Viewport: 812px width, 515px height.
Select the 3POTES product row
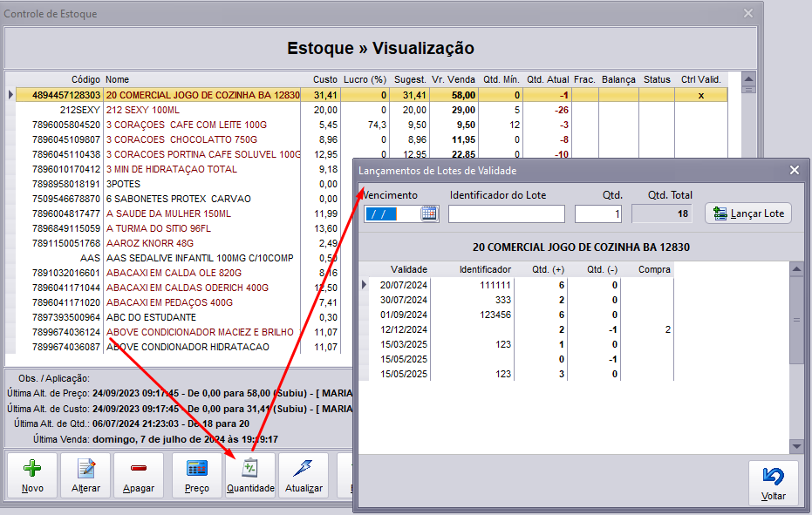tap(184, 184)
